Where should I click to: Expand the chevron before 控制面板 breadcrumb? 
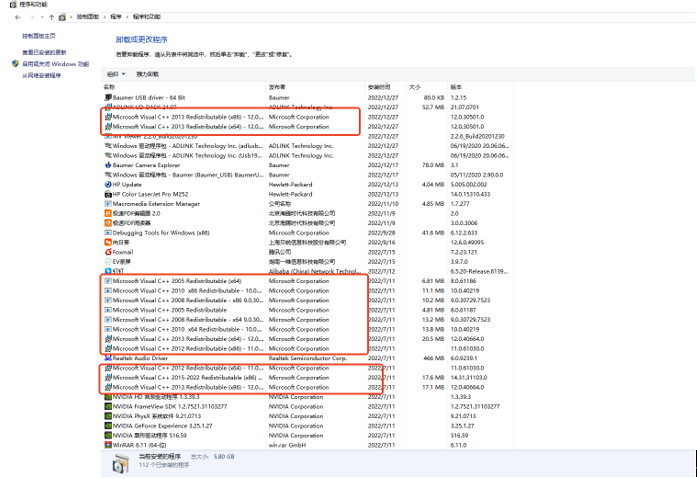tap(71, 17)
